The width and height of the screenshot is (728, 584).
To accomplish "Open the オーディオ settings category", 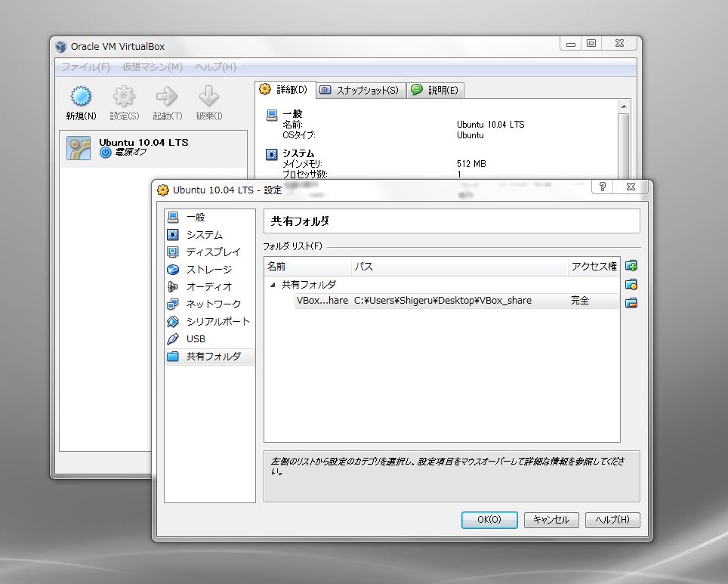I will coord(209,286).
